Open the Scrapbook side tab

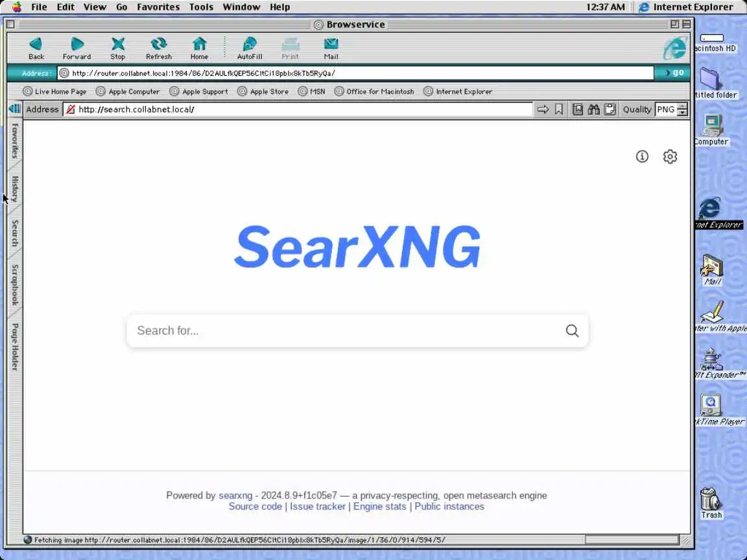point(16,285)
